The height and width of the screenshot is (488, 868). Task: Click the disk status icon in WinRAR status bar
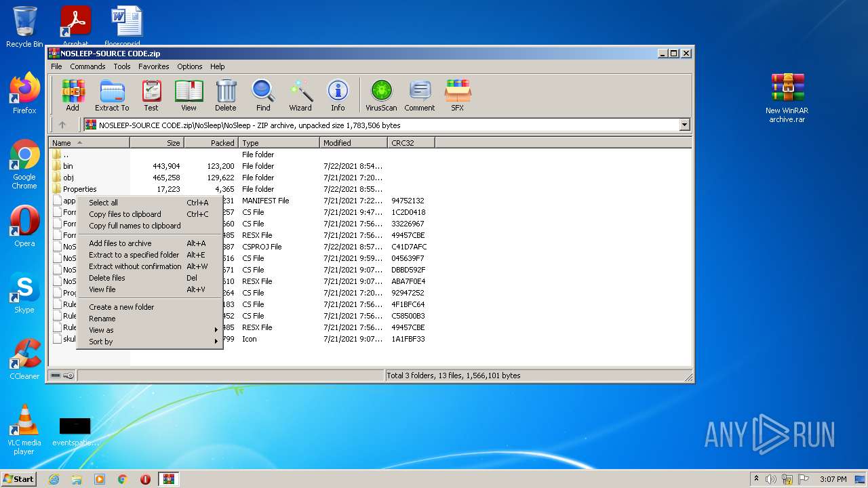(x=56, y=375)
